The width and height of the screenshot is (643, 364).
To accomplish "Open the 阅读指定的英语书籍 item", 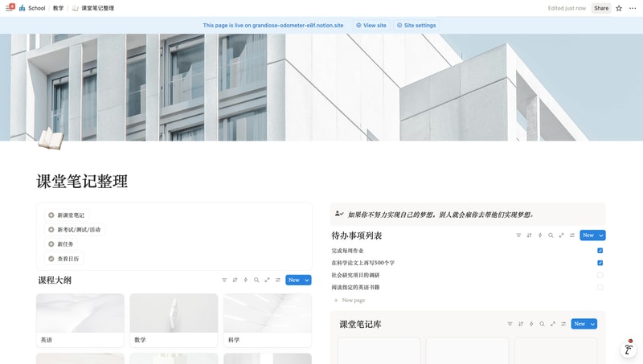I will pos(355,288).
